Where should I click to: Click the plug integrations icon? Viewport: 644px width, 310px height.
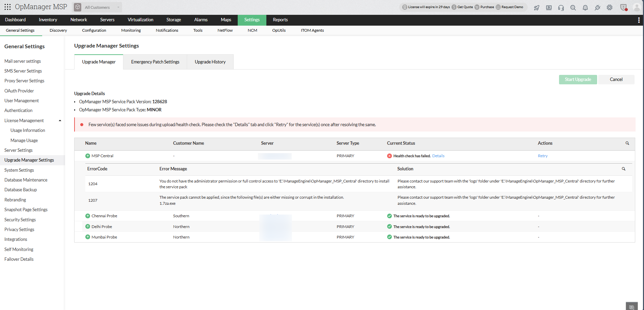click(x=597, y=7)
